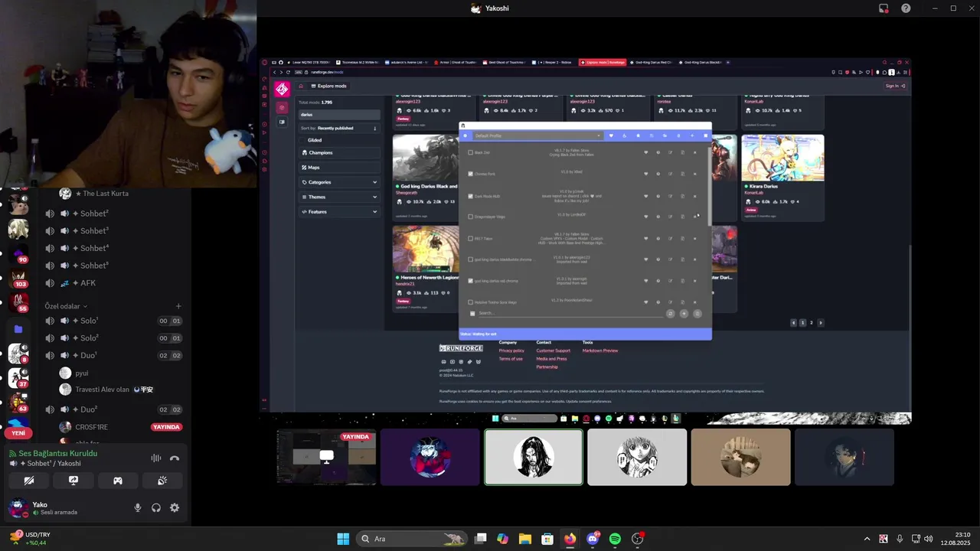Open the YAYINDA stream tile
980x551 pixels.
pyautogui.click(x=327, y=457)
